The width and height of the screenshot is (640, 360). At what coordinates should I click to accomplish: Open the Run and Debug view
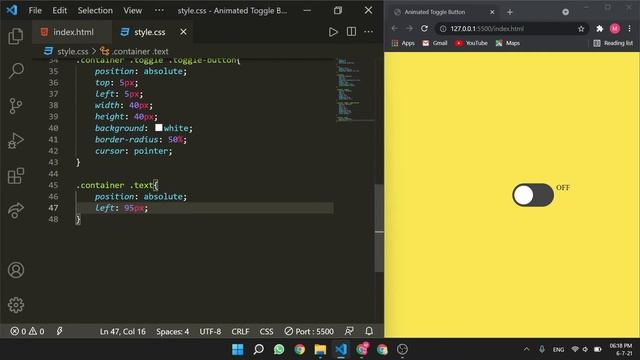point(16,141)
